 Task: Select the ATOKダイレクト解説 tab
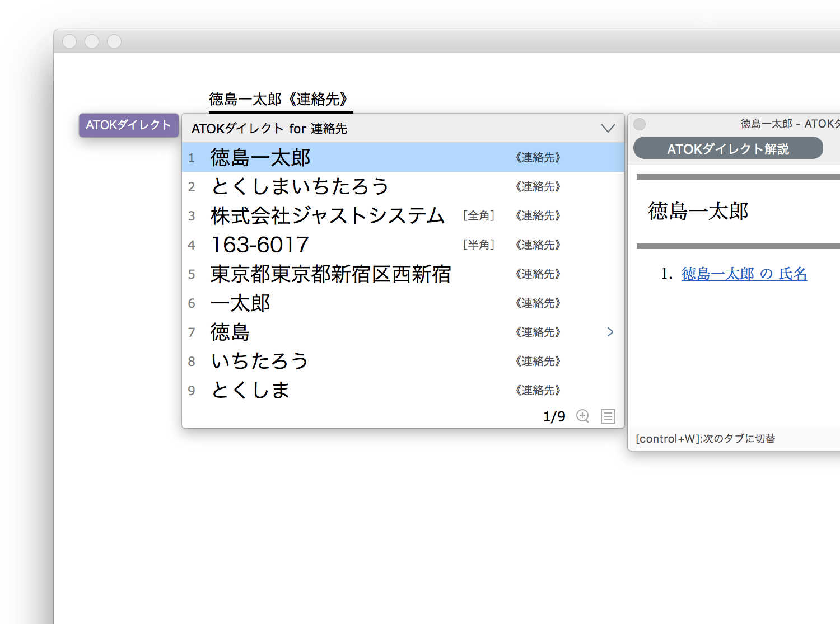pos(728,148)
